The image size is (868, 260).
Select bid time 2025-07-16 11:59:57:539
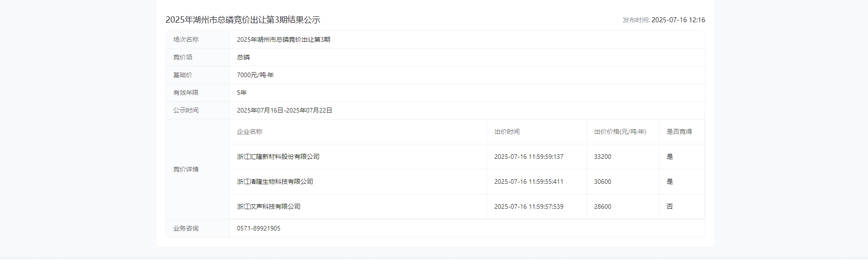(x=529, y=206)
